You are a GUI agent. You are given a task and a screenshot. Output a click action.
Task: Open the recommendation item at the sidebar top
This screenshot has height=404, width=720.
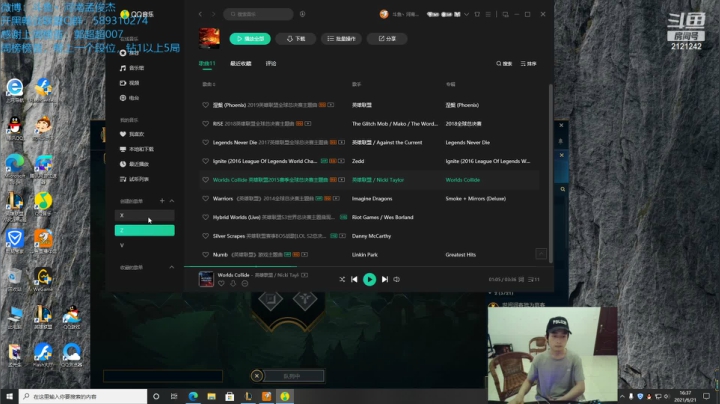point(129,53)
